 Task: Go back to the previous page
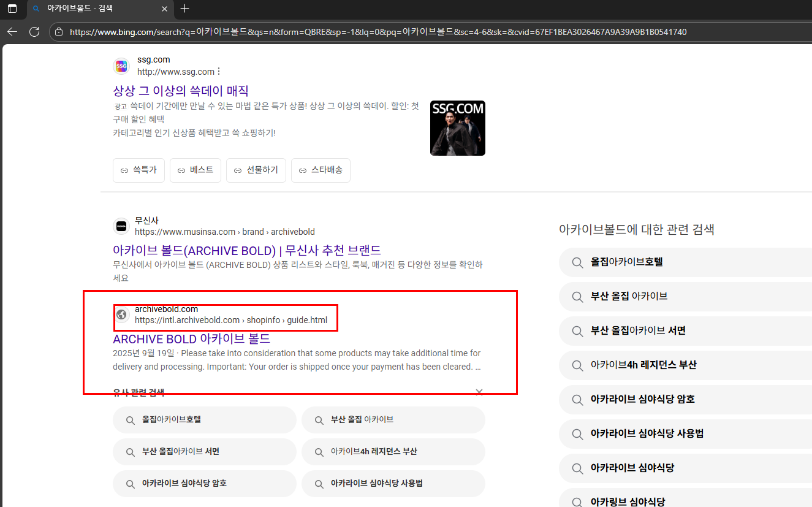(x=12, y=32)
